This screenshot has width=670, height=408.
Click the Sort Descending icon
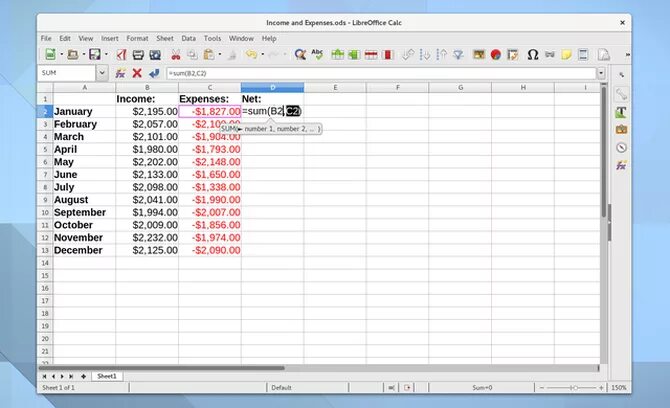click(441, 54)
